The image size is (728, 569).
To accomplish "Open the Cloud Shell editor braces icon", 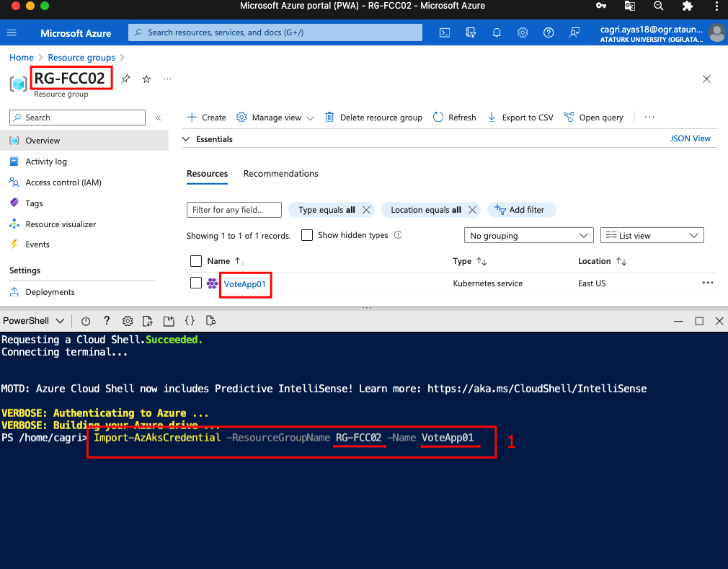I will [190, 321].
